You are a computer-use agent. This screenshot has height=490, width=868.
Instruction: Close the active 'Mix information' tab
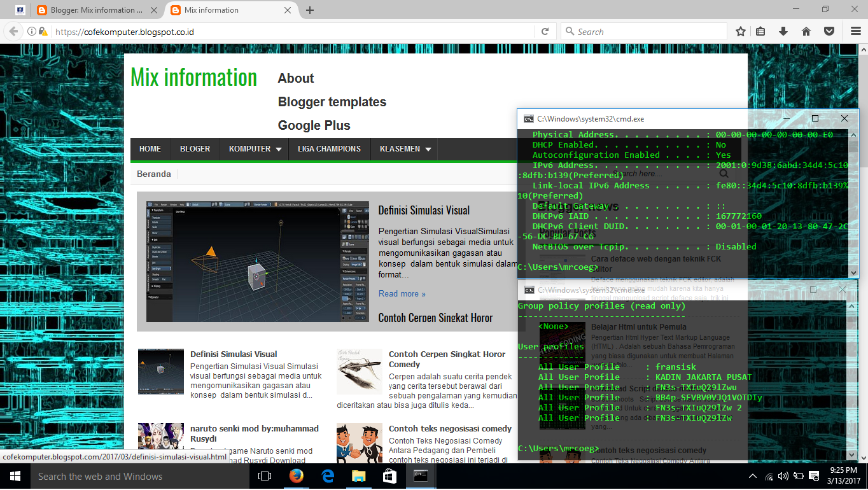(x=288, y=10)
